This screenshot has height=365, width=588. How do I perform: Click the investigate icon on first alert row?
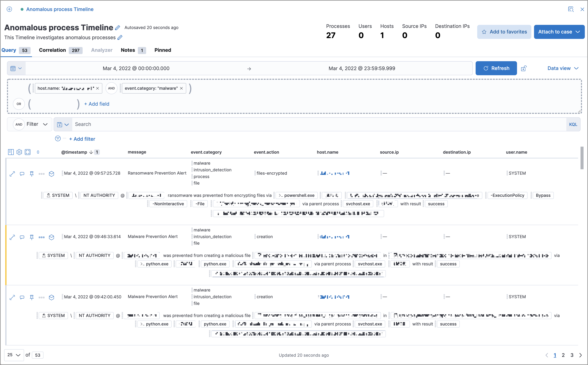click(51, 173)
